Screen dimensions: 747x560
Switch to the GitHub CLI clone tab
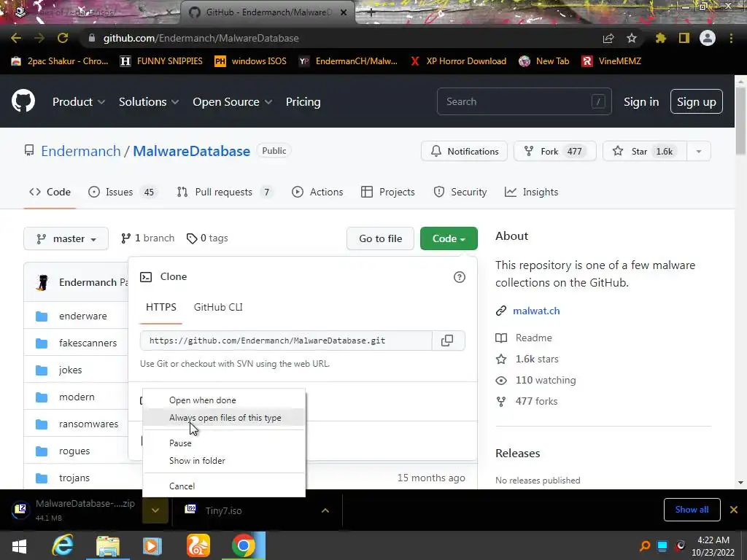tap(218, 307)
